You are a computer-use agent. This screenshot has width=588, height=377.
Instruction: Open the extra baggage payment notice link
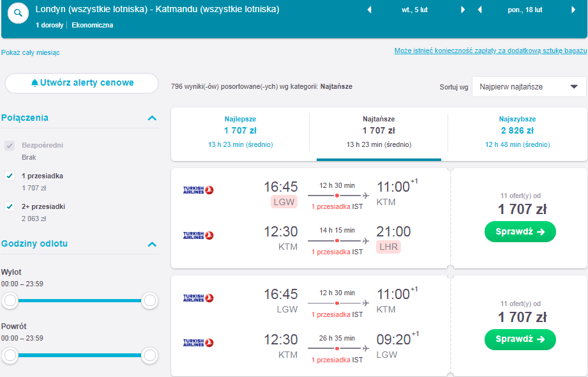pos(490,50)
